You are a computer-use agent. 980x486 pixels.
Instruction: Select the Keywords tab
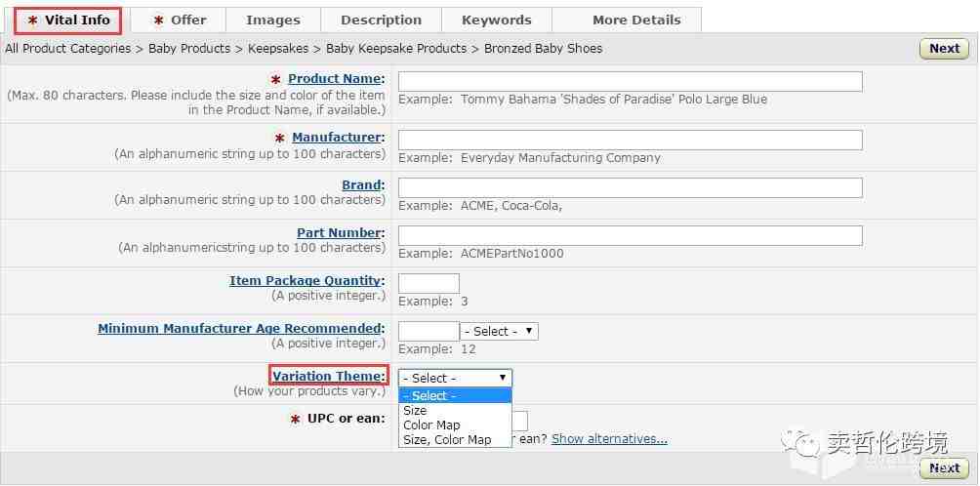[496, 20]
